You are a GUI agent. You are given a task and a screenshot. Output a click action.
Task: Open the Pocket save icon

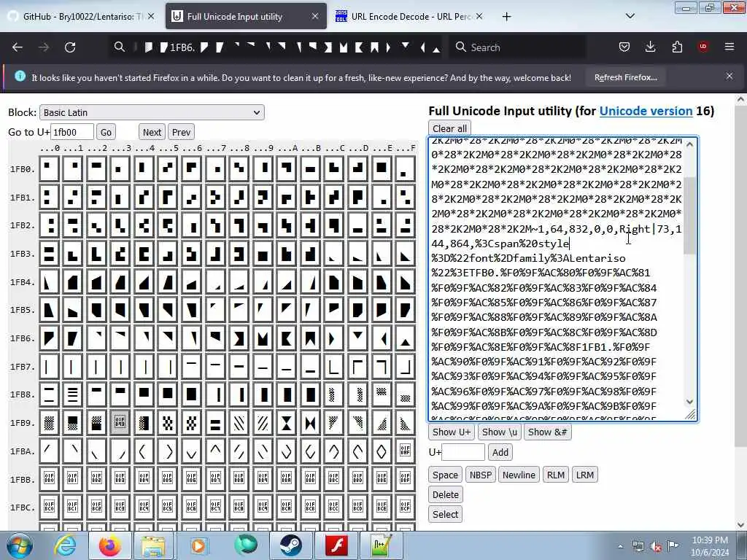point(624,47)
